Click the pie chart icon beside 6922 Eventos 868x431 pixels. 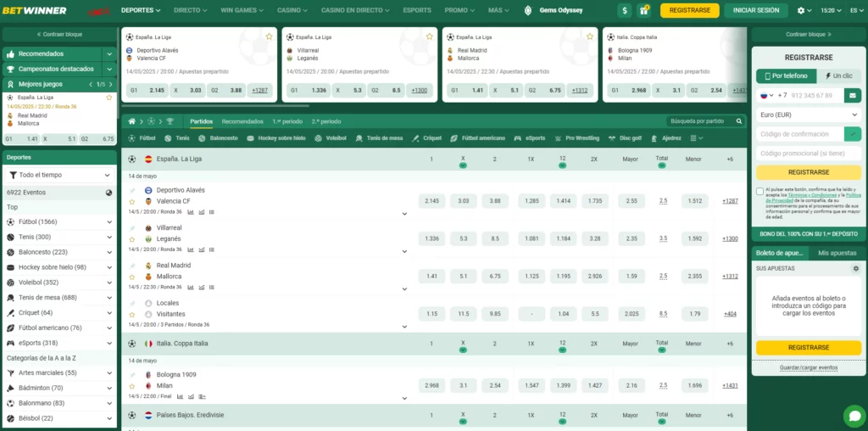(x=108, y=193)
